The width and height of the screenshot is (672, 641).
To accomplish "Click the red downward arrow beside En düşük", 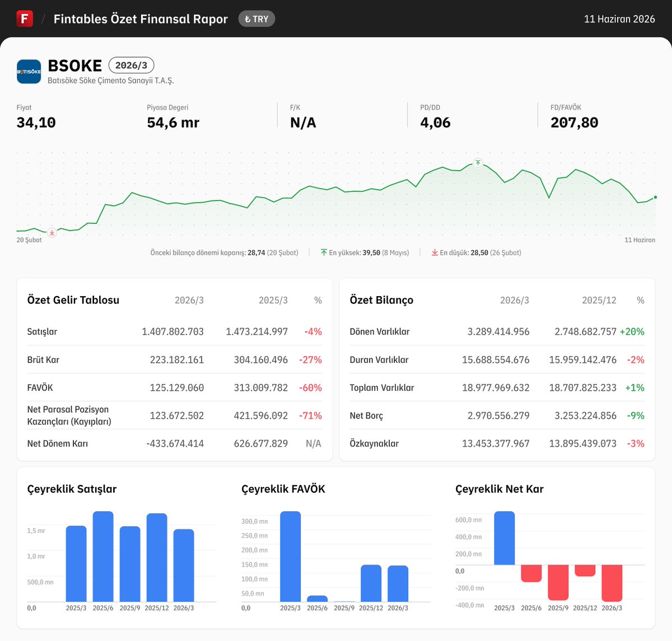I will tap(435, 252).
